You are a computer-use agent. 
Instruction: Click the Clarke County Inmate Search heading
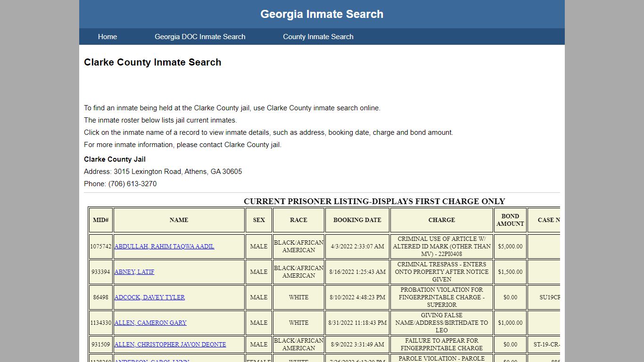pos(152,62)
